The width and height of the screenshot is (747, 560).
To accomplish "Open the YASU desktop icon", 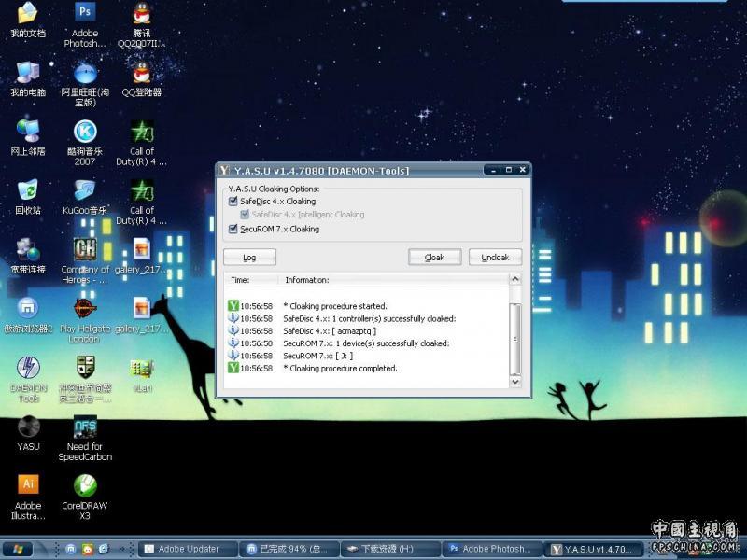I will click(28, 427).
